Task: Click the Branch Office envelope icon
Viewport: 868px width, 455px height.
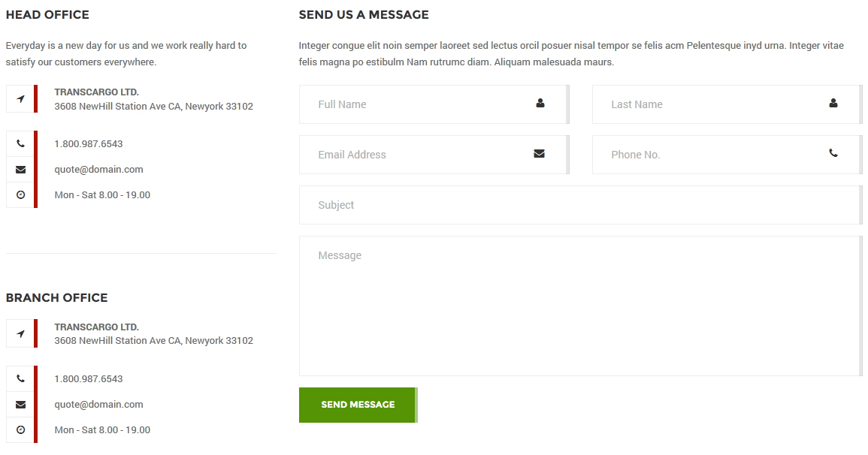Action: click(x=20, y=405)
